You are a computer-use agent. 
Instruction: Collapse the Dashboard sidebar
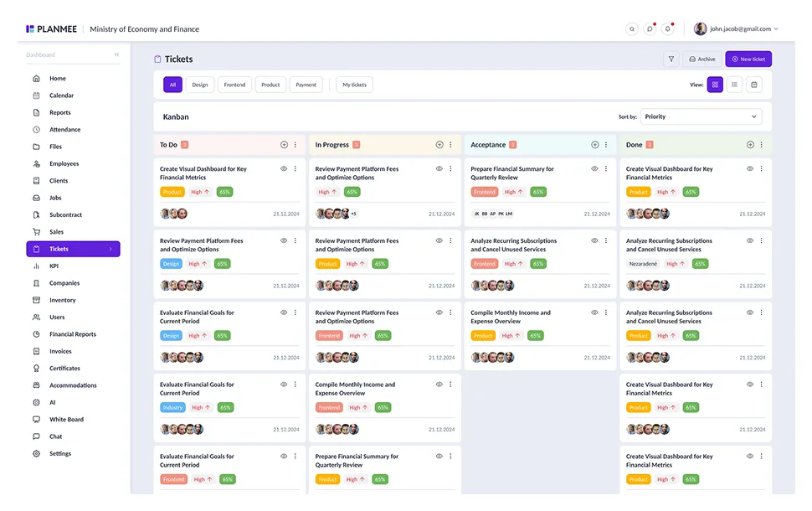pos(117,54)
